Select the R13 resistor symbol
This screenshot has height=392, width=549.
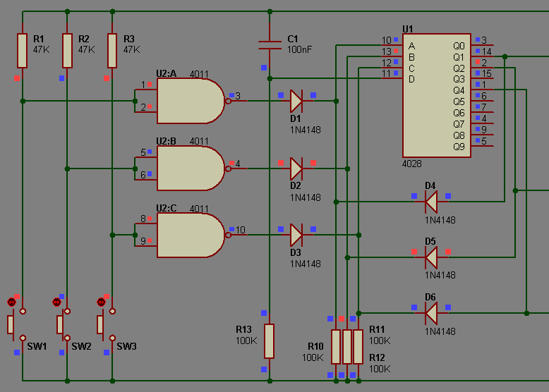270,341
